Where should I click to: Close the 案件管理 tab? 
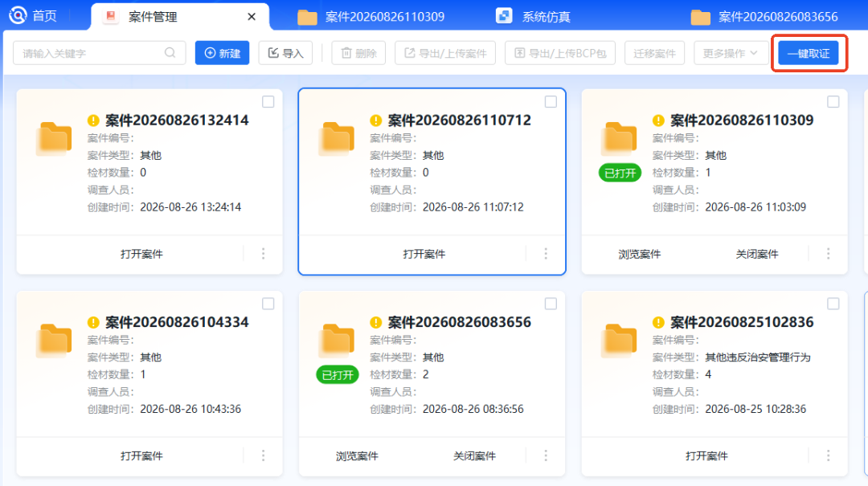[252, 17]
